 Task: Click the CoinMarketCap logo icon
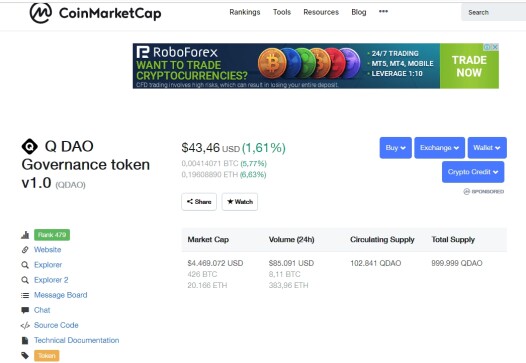click(x=41, y=13)
